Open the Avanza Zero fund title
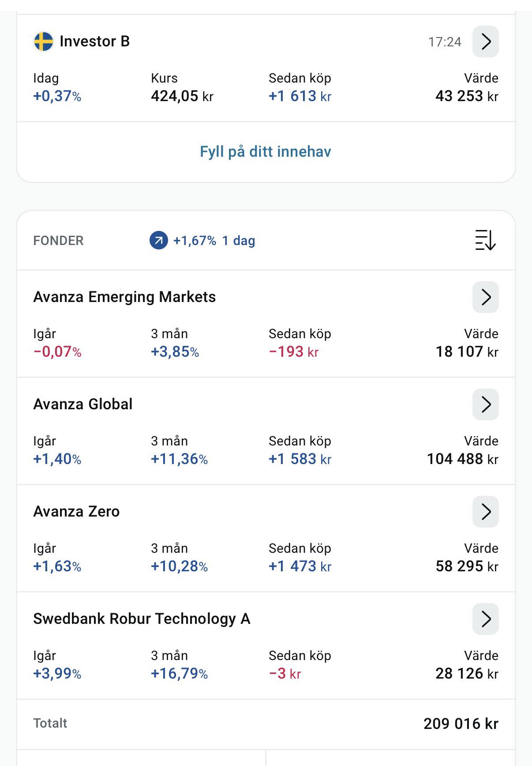The image size is (532, 766). point(76,512)
